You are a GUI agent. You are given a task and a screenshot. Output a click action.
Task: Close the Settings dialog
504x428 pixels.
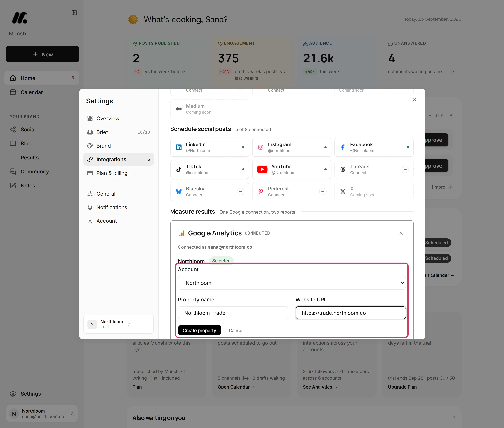[414, 100]
